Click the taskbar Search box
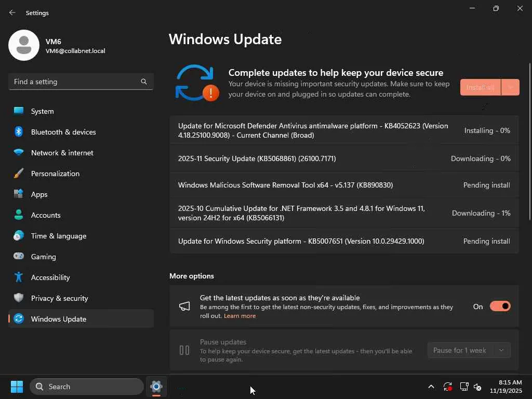Screen dimensions: 532x399 [x=87, y=387]
